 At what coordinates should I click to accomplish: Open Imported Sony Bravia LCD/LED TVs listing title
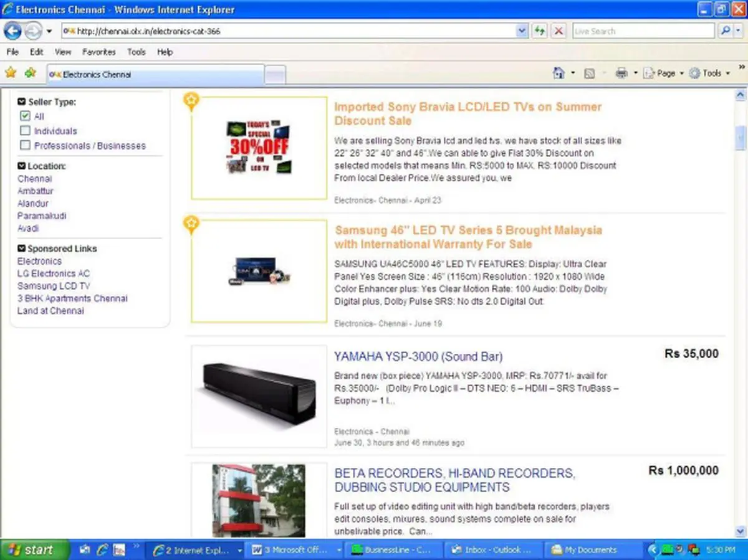pyautogui.click(x=468, y=113)
